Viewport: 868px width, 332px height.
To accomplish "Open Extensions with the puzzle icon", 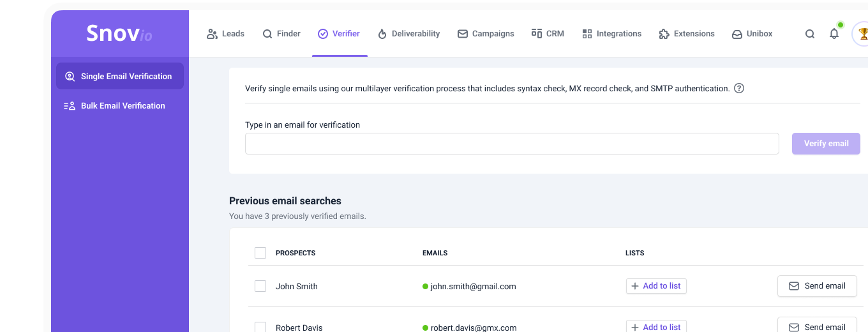I will tap(687, 34).
